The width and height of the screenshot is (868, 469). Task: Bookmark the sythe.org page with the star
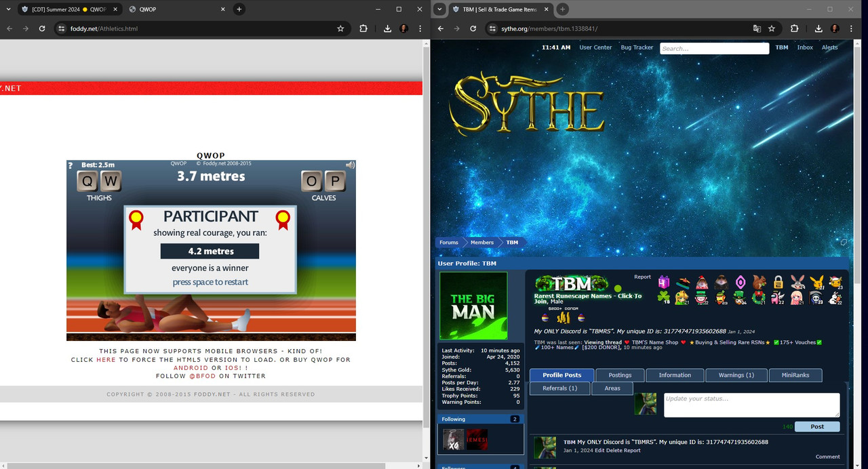click(772, 28)
